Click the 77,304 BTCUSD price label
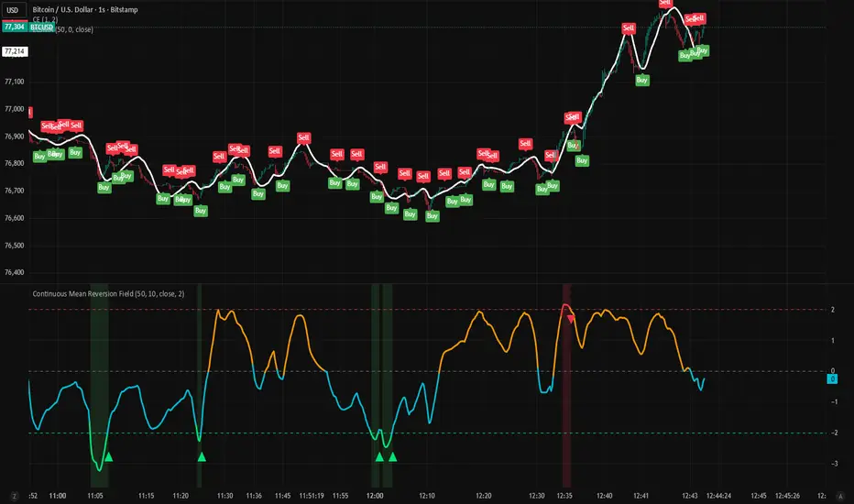This screenshot has width=854, height=504. (x=28, y=27)
